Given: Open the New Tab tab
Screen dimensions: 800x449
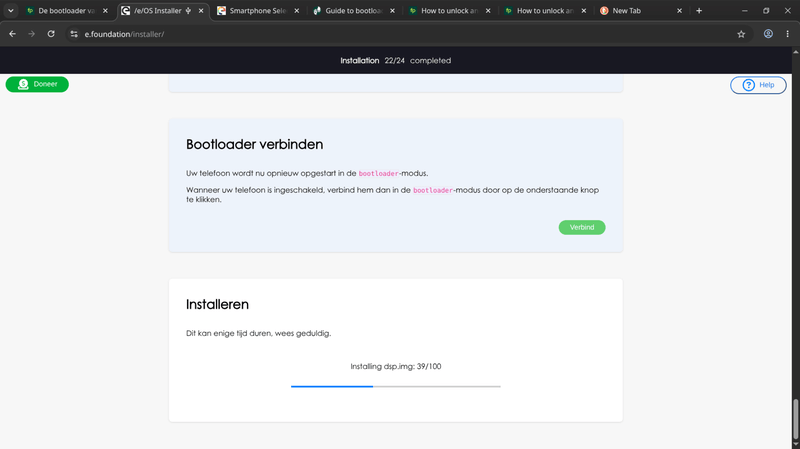Looking at the screenshot, I should pos(641,11).
